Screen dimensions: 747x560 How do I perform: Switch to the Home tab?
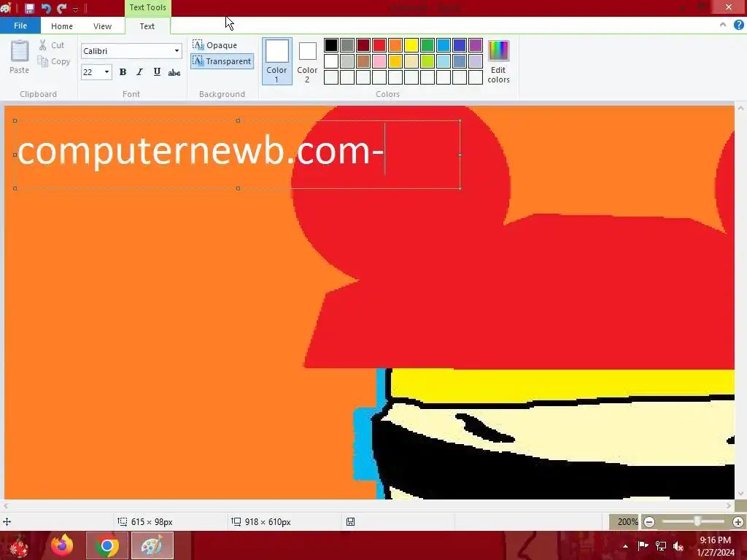[62, 26]
